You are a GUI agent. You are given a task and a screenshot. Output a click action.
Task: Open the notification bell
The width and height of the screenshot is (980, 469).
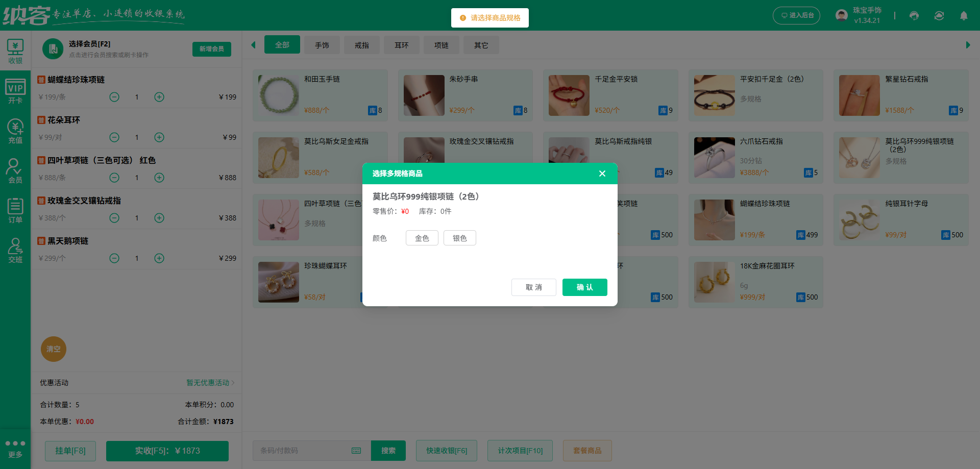click(964, 16)
